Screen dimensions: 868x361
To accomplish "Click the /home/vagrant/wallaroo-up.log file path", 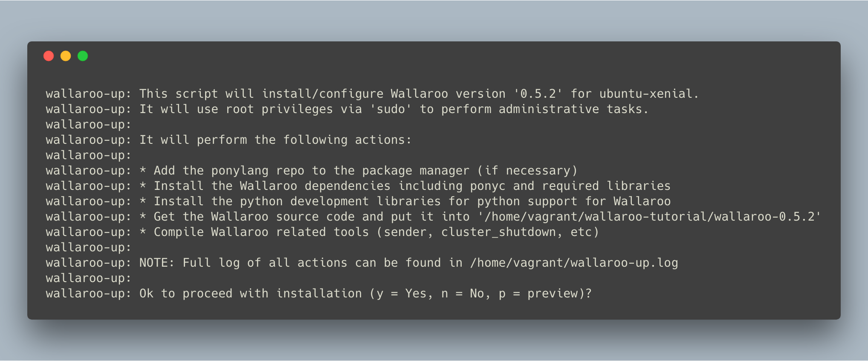I will [x=574, y=263].
